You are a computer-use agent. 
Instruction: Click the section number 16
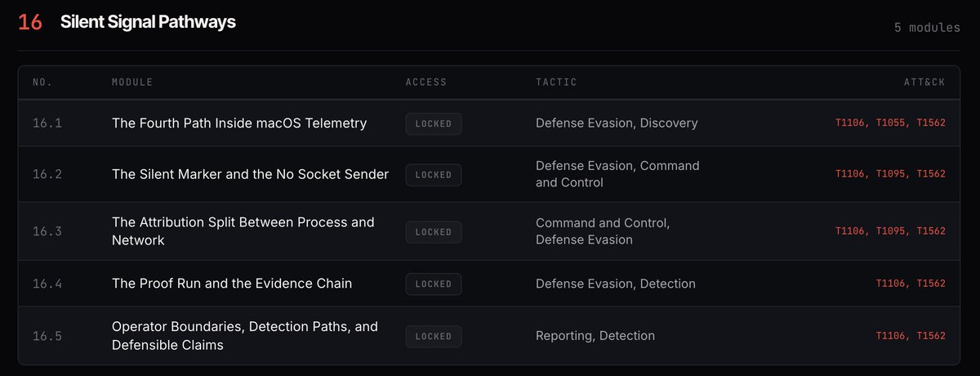[x=30, y=23]
